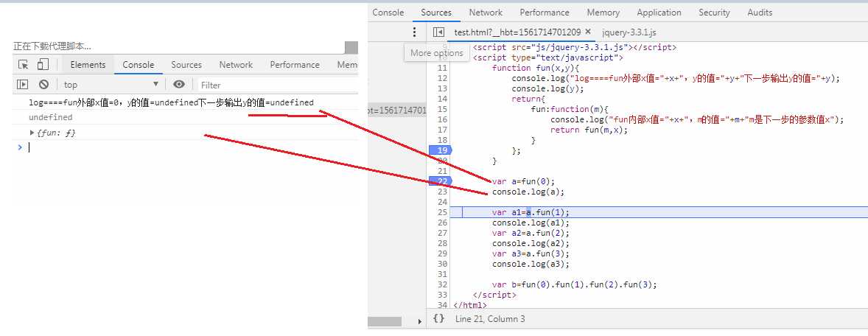Click the 'log====fun' console output row
Viewport: 868px width, 336px height.
pyautogui.click(x=186, y=102)
